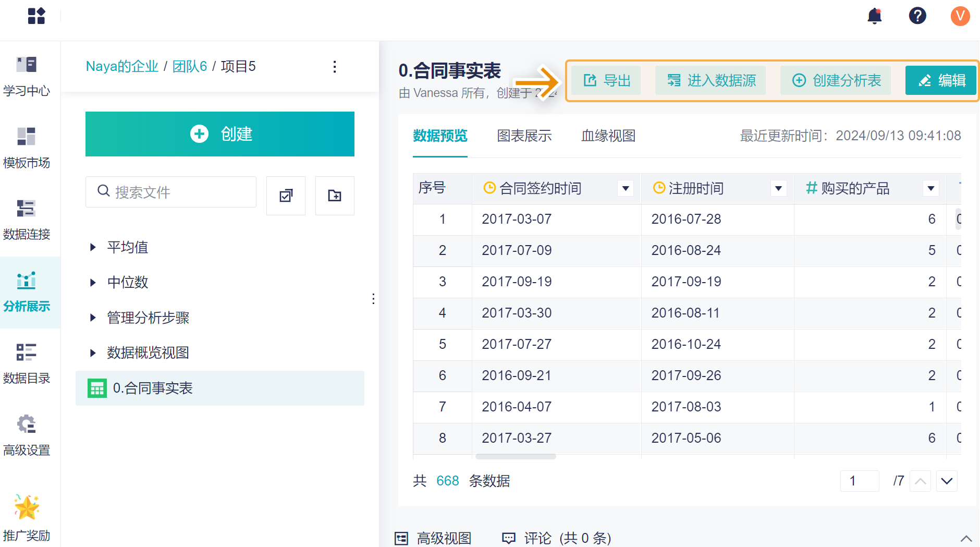Expand the 平均值 folder

click(93, 247)
